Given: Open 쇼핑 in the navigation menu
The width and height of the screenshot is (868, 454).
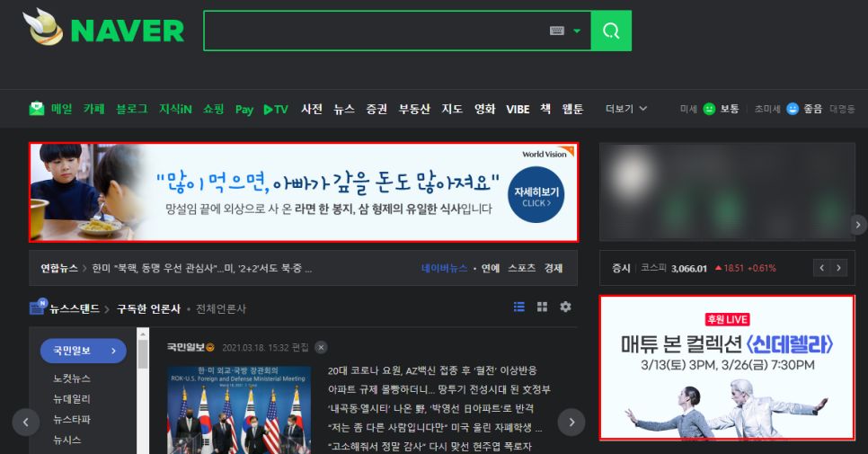Looking at the screenshot, I should click(x=213, y=109).
